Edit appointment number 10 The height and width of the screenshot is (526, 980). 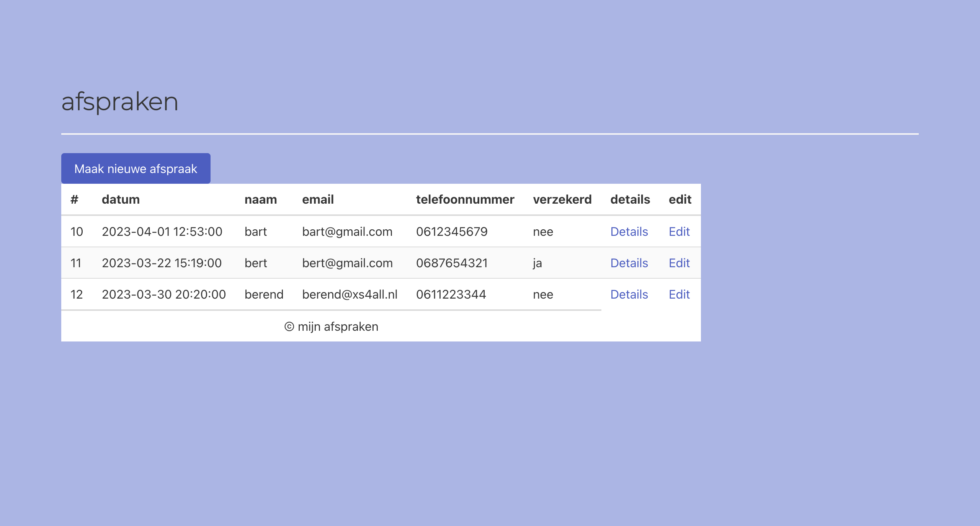click(679, 232)
